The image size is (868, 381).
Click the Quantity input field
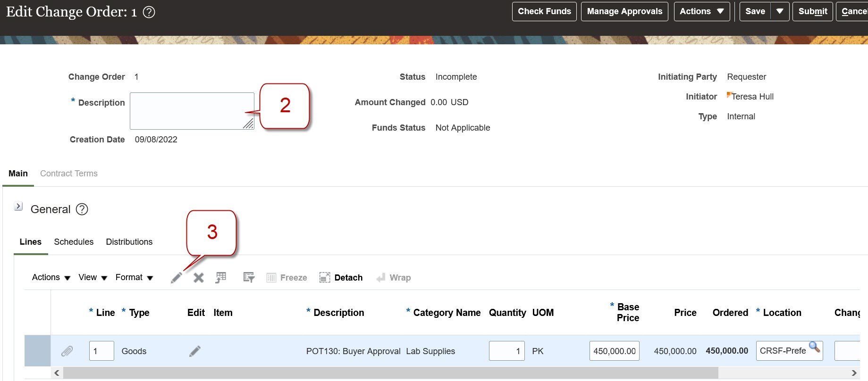tap(507, 351)
